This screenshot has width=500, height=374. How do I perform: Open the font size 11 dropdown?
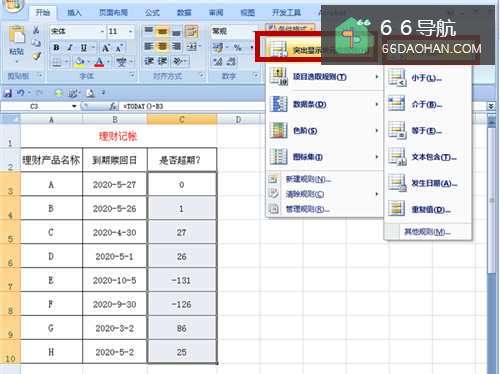point(131,32)
